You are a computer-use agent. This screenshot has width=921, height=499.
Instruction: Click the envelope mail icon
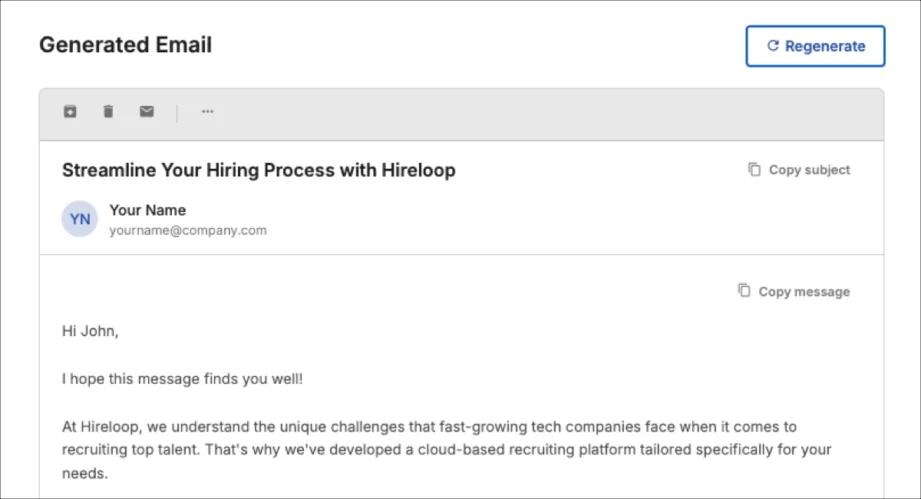click(x=147, y=112)
